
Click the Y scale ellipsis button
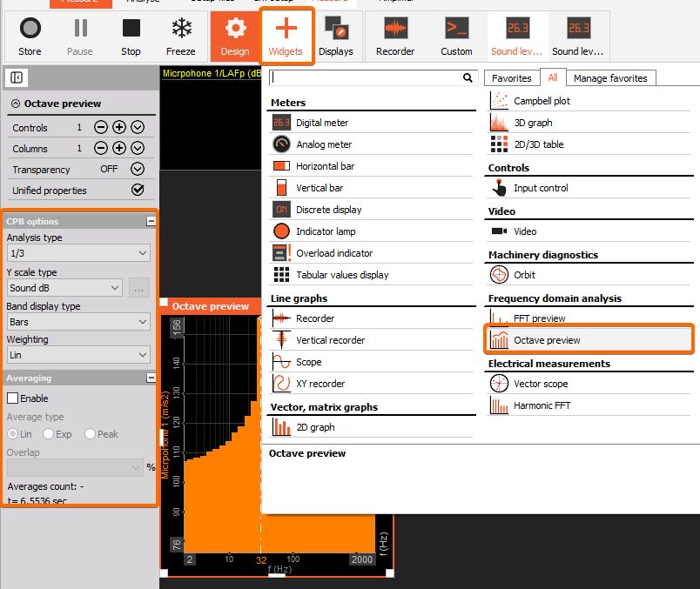point(138,288)
